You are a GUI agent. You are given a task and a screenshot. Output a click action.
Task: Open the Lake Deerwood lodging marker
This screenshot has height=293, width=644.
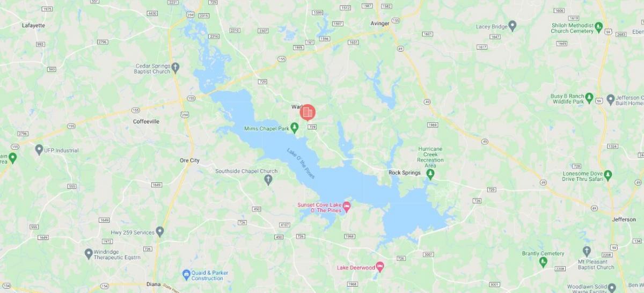(380, 266)
